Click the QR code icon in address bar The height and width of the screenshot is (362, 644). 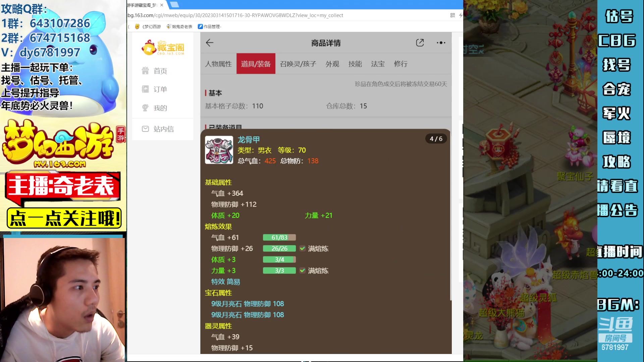pos(452,15)
